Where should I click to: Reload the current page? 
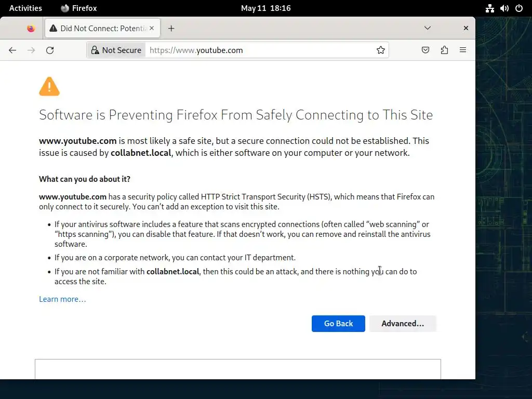pyautogui.click(x=50, y=50)
